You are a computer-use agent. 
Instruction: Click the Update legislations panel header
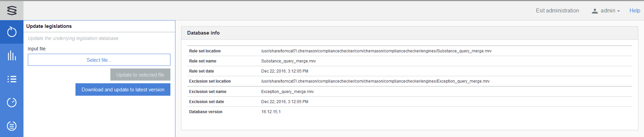click(x=49, y=26)
